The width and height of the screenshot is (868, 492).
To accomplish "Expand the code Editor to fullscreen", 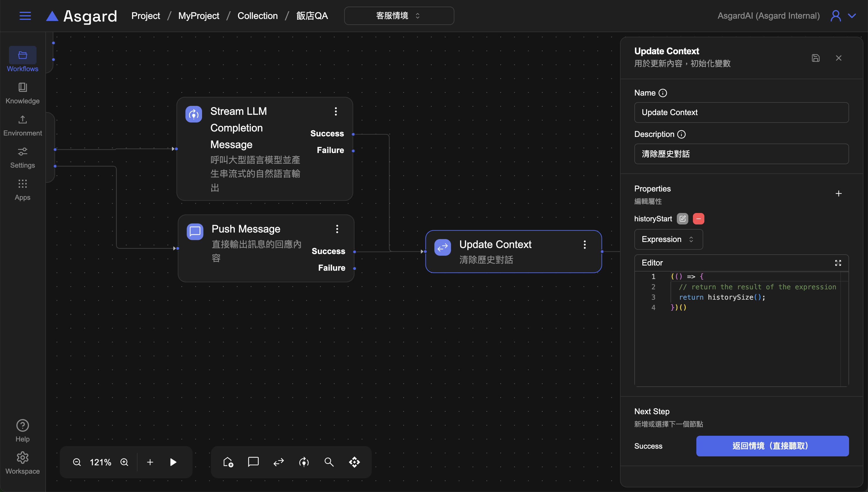I will click(x=838, y=263).
